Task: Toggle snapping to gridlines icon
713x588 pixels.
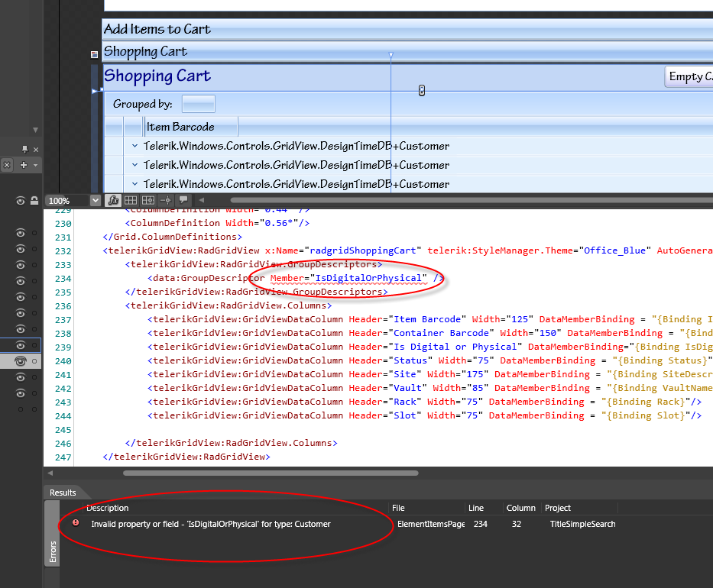Action: 147,200
